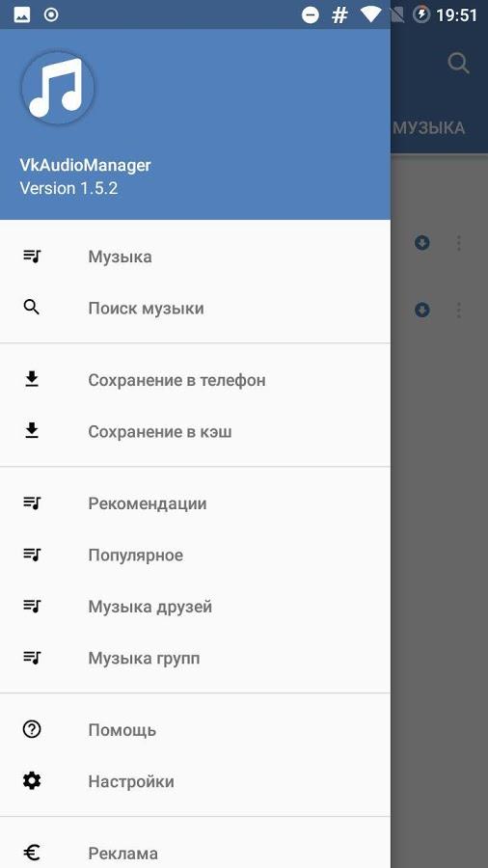Open the search magnifier in top bar
Viewport: 488px width, 868px height.
(458, 63)
